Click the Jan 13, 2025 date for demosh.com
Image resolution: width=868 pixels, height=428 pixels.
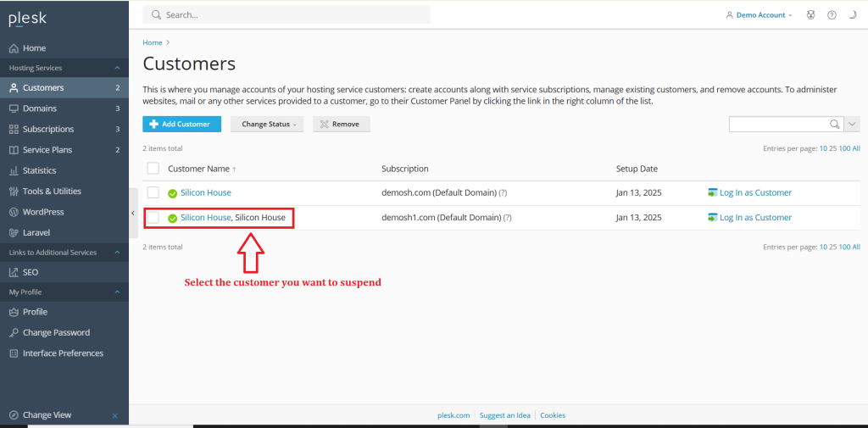pyautogui.click(x=638, y=193)
